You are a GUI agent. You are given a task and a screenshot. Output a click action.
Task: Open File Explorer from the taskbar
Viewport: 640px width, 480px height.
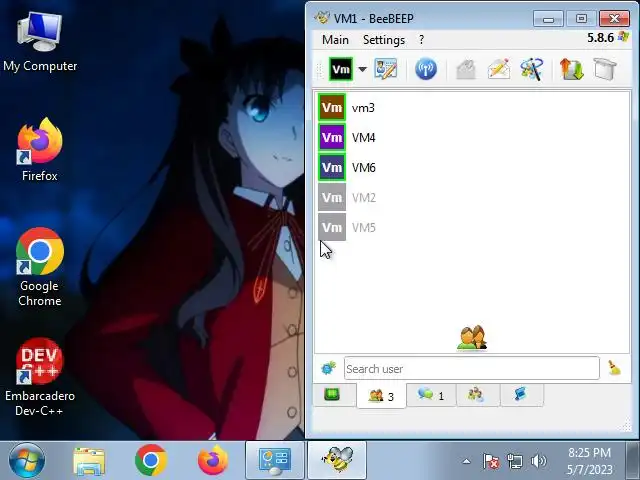click(89, 461)
